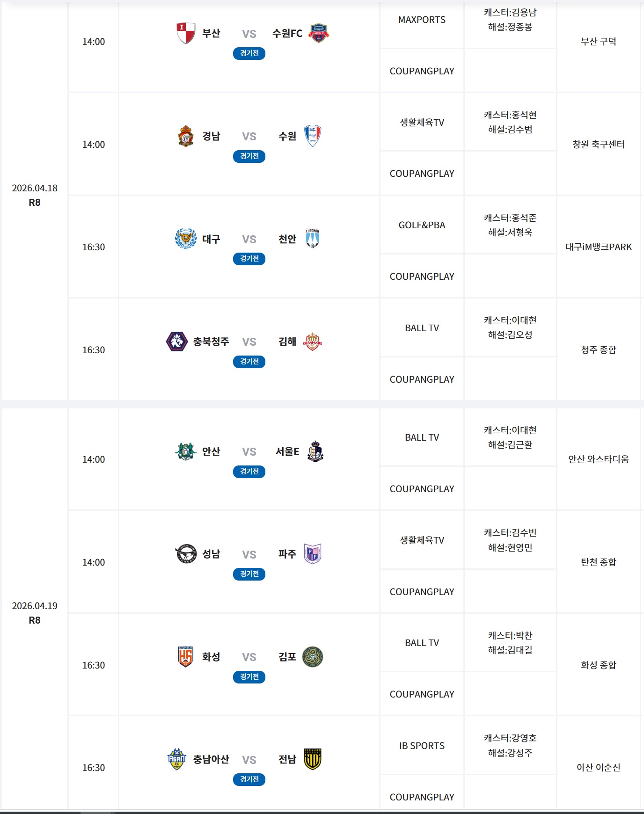Click 대구iM뱅크PARK venue text

point(599,247)
